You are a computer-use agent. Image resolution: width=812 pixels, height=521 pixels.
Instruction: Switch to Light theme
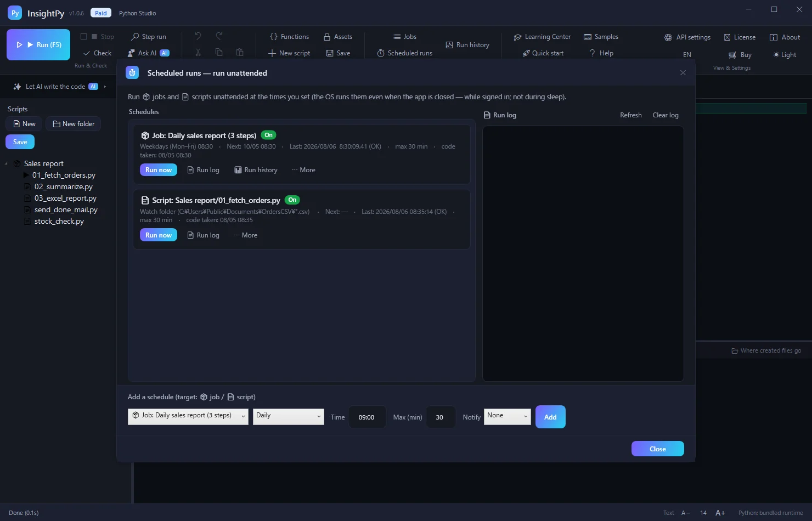785,55
